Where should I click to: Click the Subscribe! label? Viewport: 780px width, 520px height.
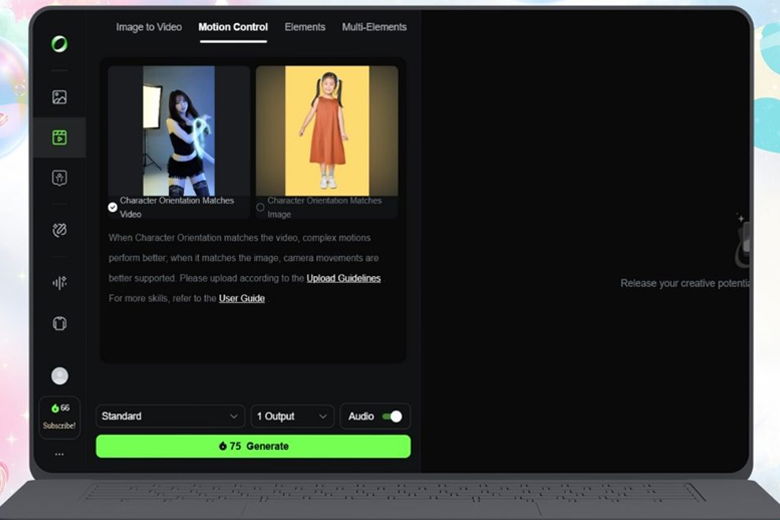(x=59, y=426)
